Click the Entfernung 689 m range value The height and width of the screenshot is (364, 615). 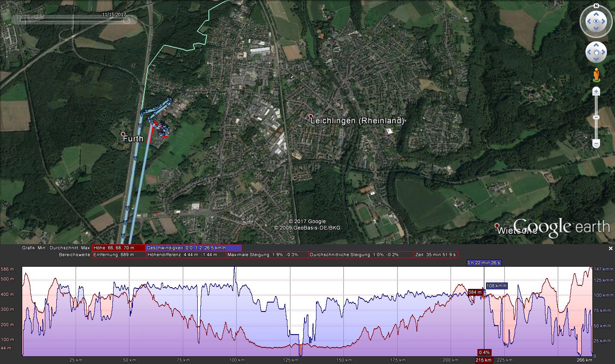pos(119,255)
